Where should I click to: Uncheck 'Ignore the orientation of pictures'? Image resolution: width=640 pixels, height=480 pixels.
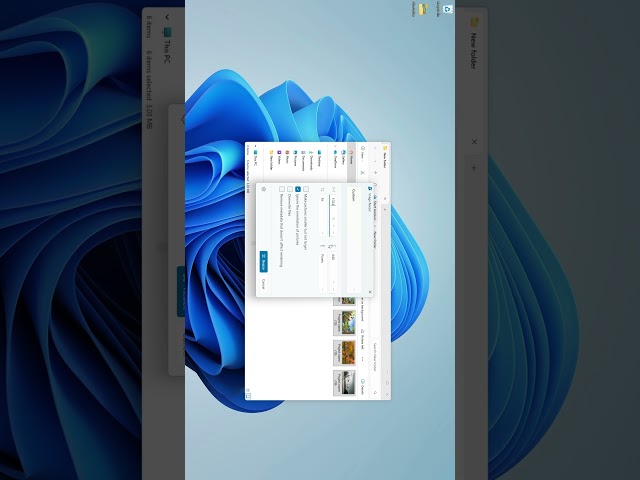click(x=298, y=189)
